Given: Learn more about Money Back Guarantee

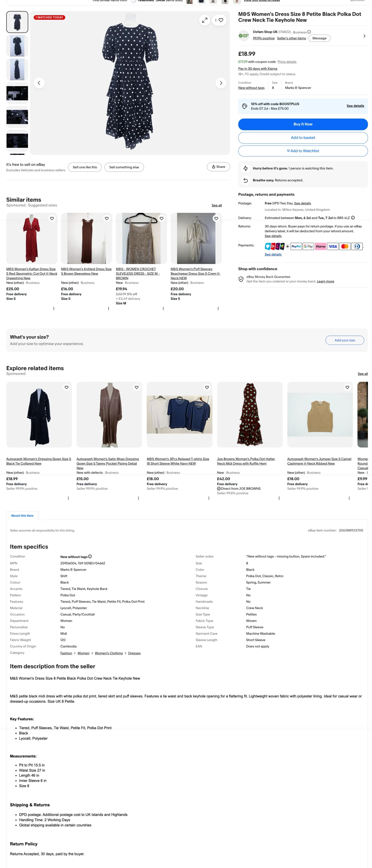Looking at the screenshot, I should 325,281.
